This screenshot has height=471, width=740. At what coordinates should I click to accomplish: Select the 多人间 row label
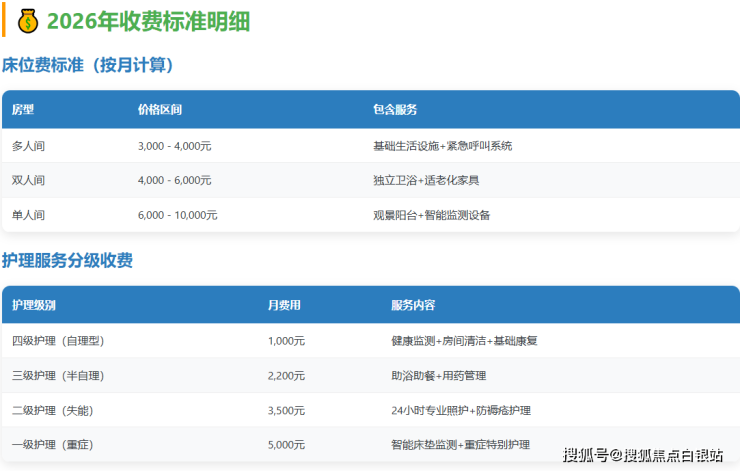(x=28, y=145)
